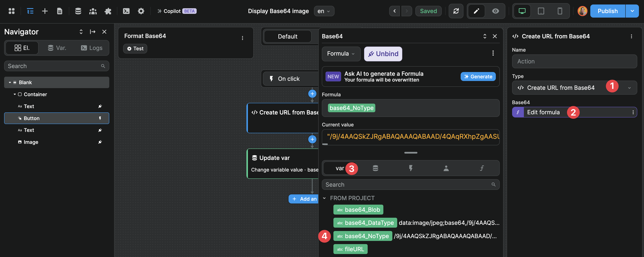
Task: Click the plus icon to add an element
Action: coord(45,11)
